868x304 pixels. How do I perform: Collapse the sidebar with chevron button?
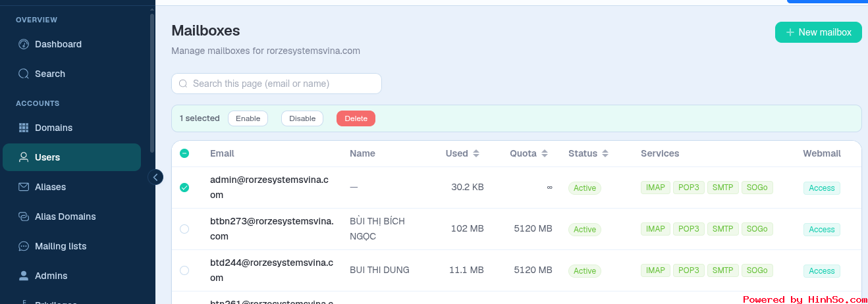point(155,177)
